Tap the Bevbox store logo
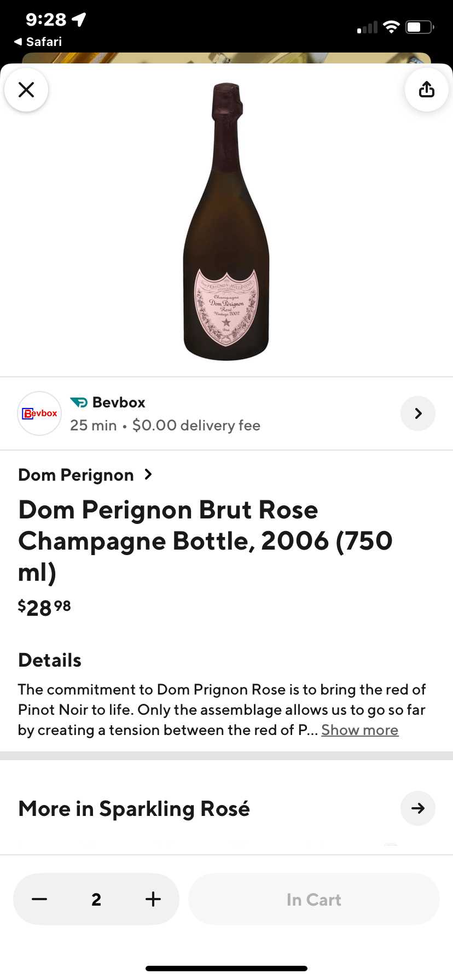The image size is (453, 980). (39, 413)
